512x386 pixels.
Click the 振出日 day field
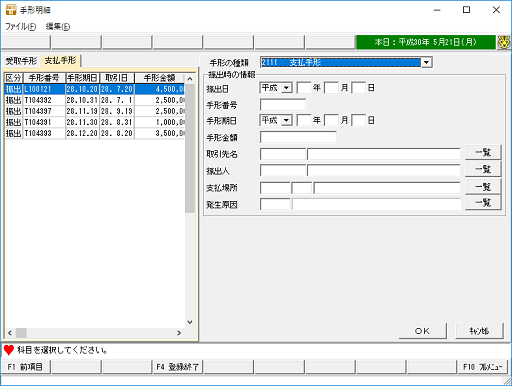(359, 88)
